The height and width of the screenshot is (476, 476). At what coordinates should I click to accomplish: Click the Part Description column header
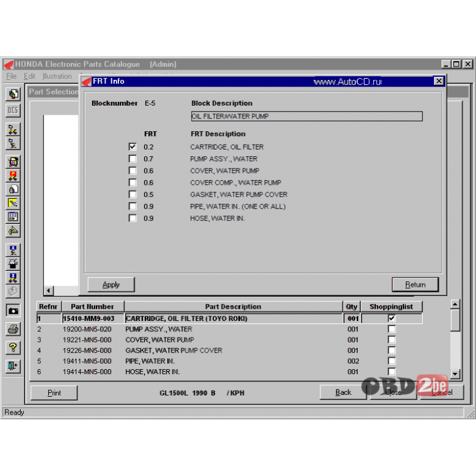pos(233,306)
